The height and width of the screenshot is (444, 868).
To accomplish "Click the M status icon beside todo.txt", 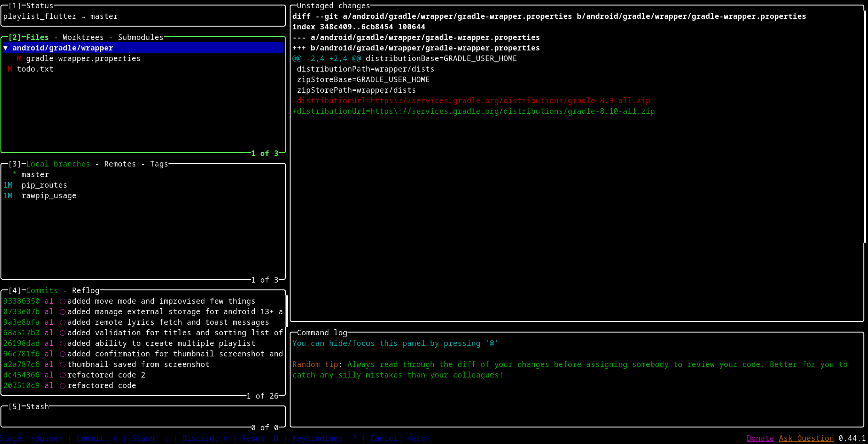I will tap(10, 69).
